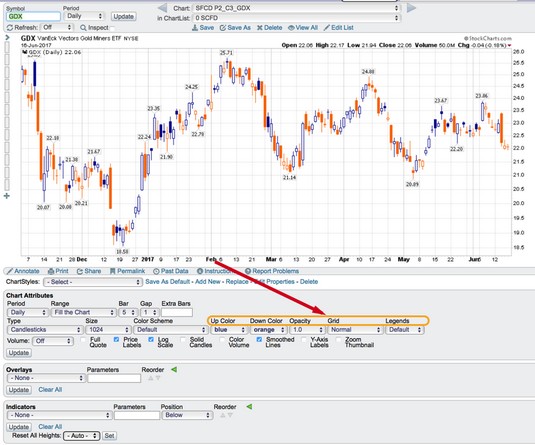Open the Refresh interval dropdown
Viewport: 535px width, 445px height.
(56, 27)
